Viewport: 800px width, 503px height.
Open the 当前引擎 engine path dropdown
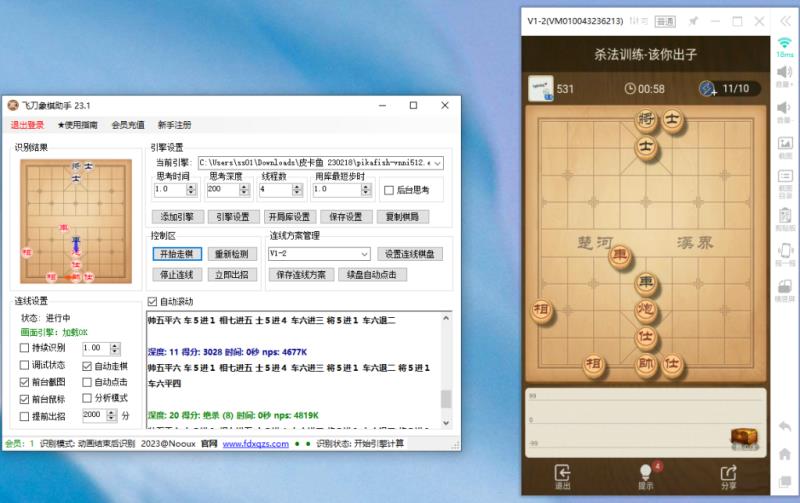438,163
